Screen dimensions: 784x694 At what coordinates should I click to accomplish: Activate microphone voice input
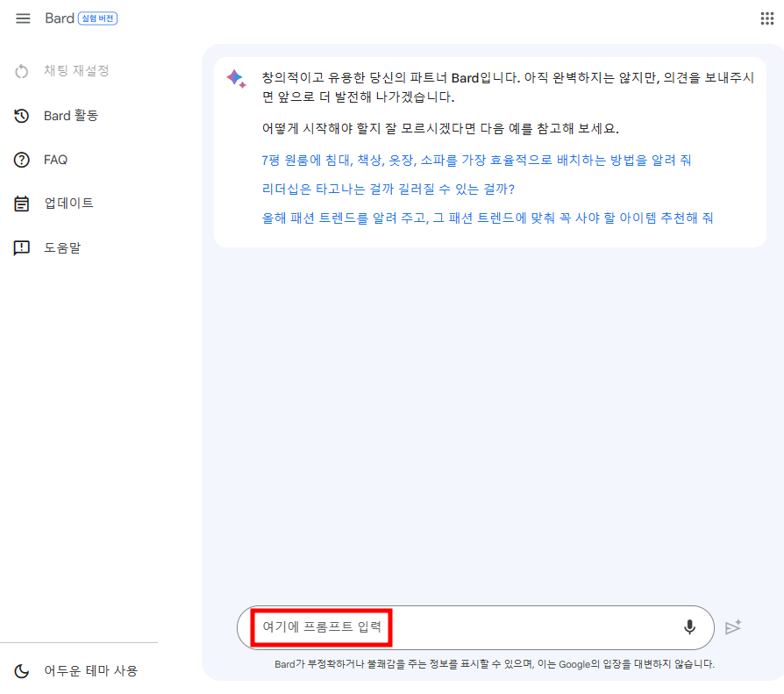[x=689, y=627]
